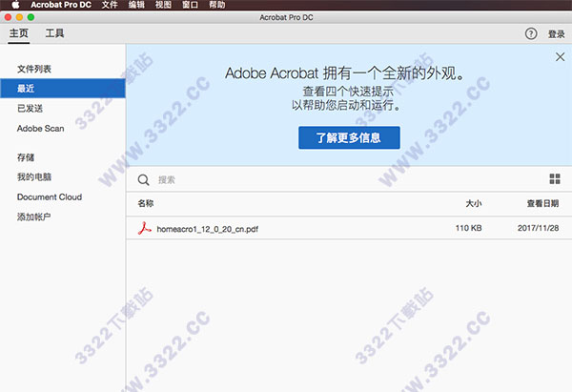Click the 文件列表 sidebar heading
The width and height of the screenshot is (572, 392).
[34, 69]
